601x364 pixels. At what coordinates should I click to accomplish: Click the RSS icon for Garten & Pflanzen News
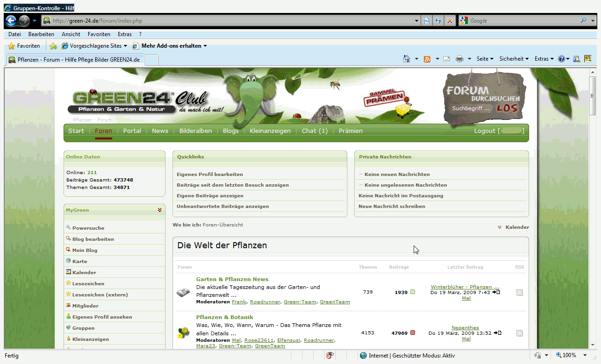click(x=519, y=292)
